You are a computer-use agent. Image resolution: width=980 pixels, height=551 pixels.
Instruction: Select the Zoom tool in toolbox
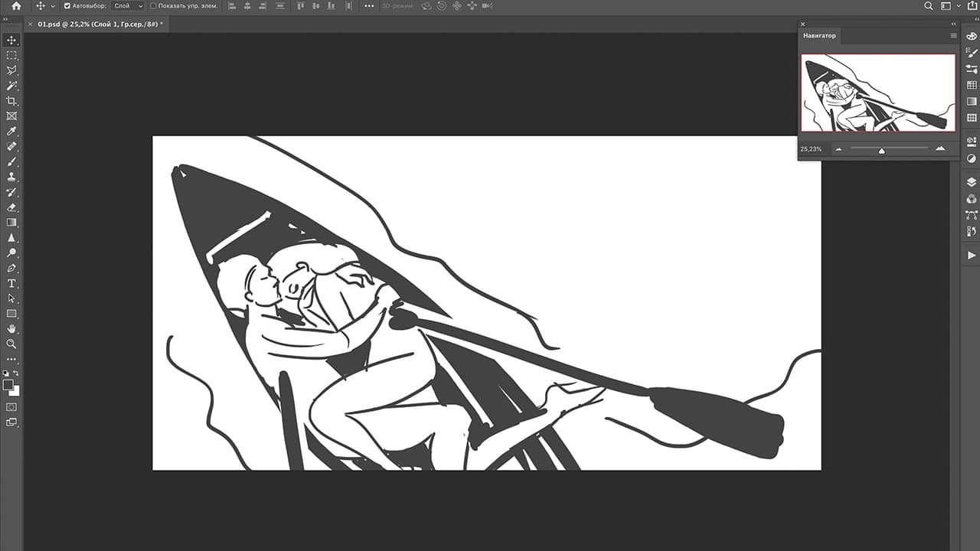tap(11, 344)
